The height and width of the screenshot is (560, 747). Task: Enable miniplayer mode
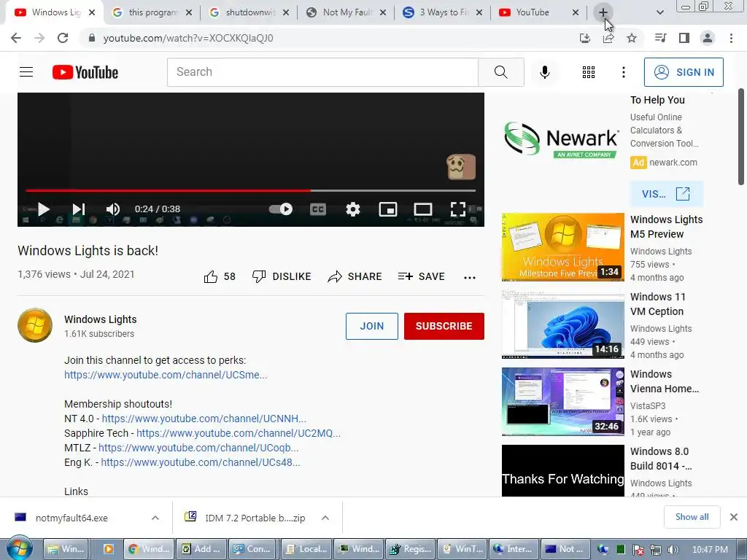388,209
